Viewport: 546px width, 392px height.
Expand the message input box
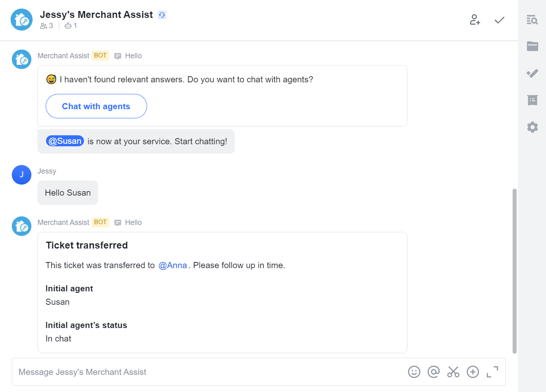pos(492,372)
